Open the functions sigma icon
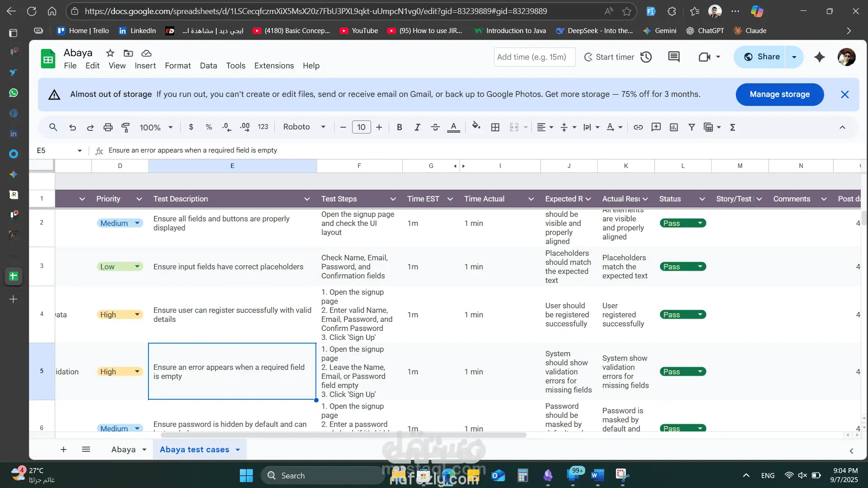The image size is (868, 488). 732,127
